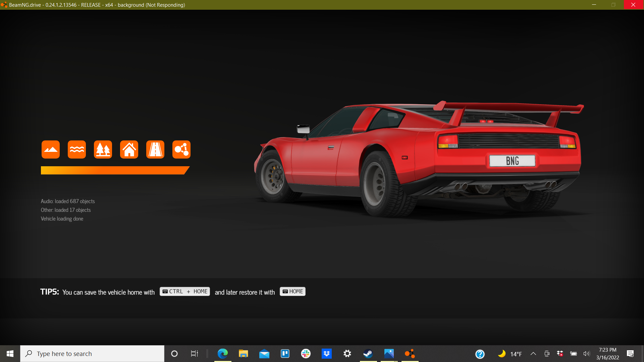
Task: Click the road loading icon
Action: click(155, 149)
